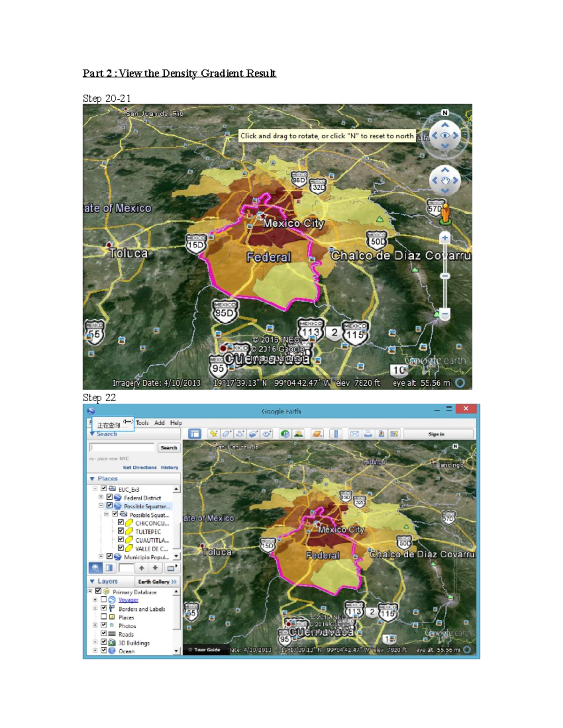Viewport: 563px width, 728px height.
Task: Click the Search button
Action: point(169,448)
